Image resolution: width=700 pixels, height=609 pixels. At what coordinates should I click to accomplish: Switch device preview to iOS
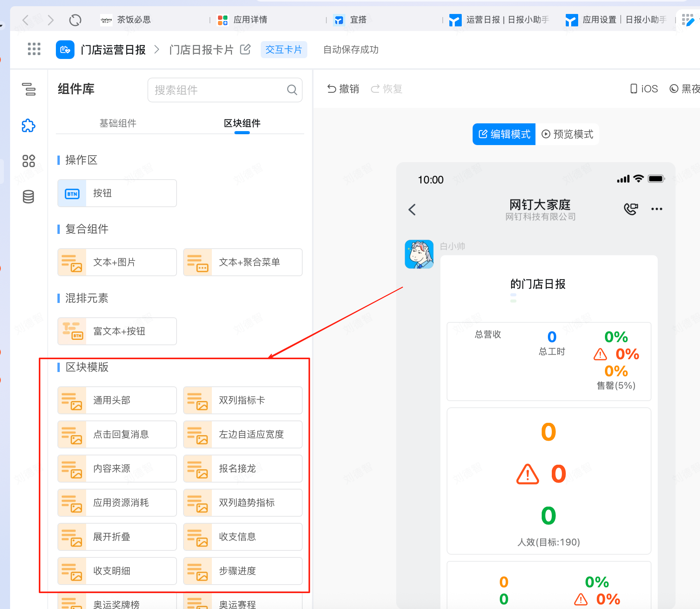point(644,89)
